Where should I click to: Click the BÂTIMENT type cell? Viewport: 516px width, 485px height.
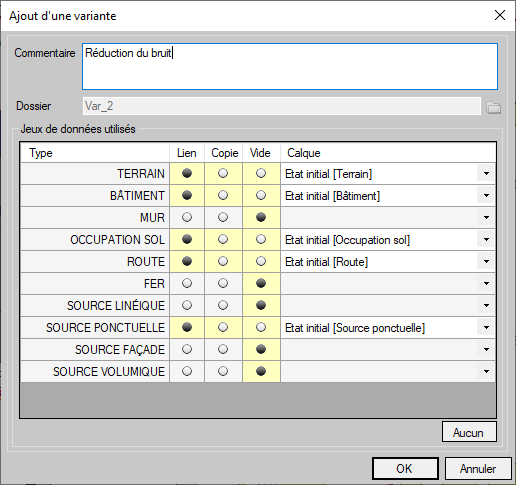pyautogui.click(x=95, y=195)
